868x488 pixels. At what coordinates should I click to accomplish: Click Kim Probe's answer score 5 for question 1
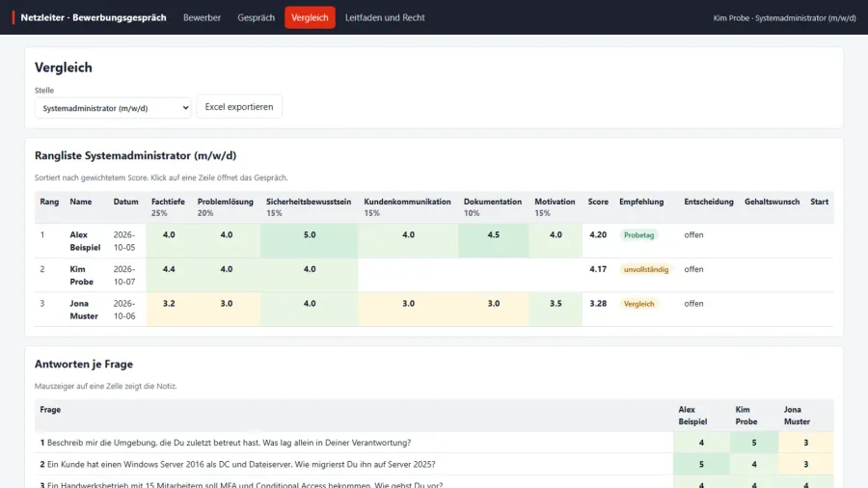(754, 443)
